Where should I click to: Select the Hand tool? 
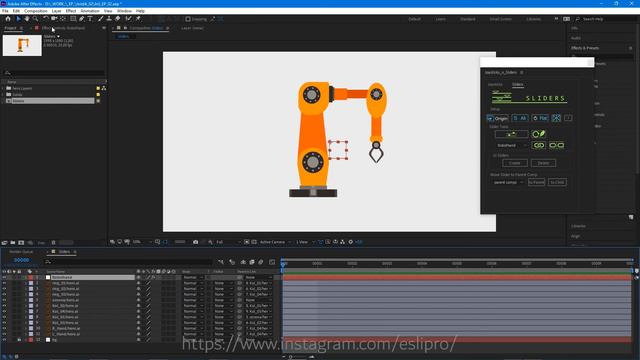click(x=27, y=19)
